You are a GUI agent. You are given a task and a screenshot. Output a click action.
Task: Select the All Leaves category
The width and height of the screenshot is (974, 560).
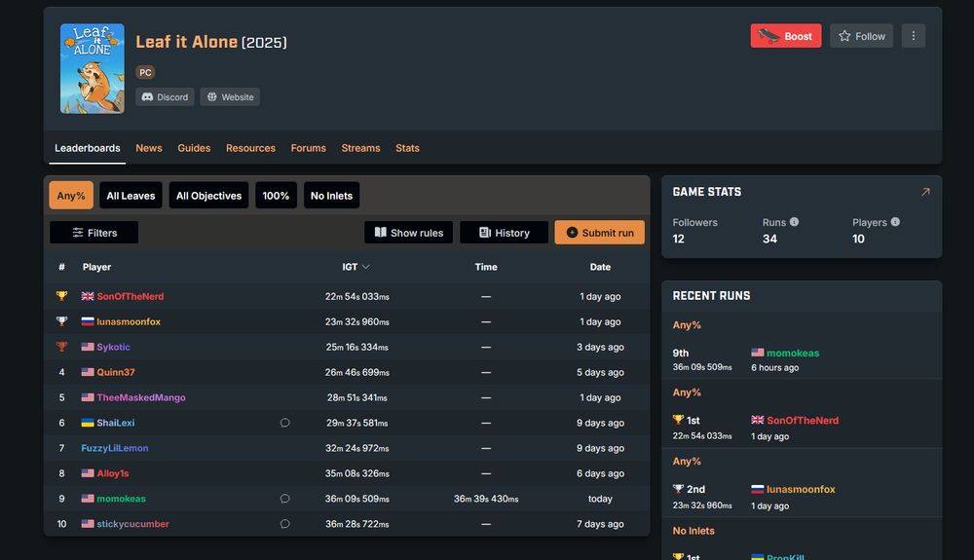tap(131, 196)
